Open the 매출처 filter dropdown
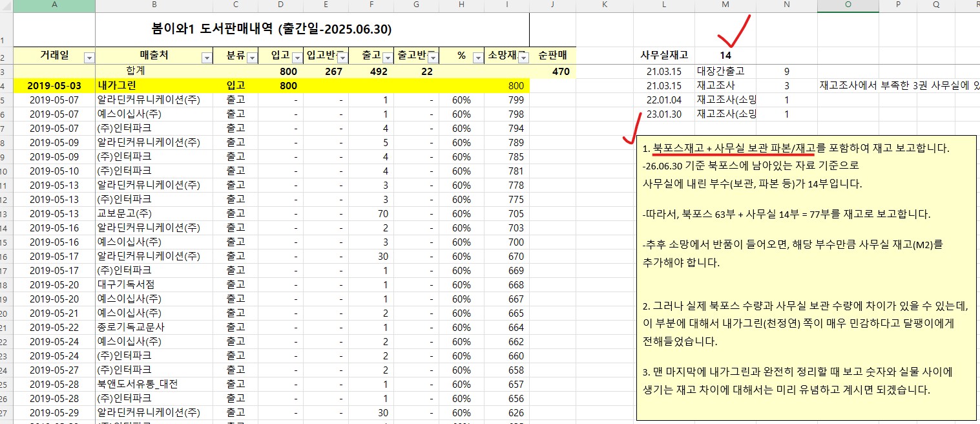The height and width of the screenshot is (424, 980). [x=207, y=58]
